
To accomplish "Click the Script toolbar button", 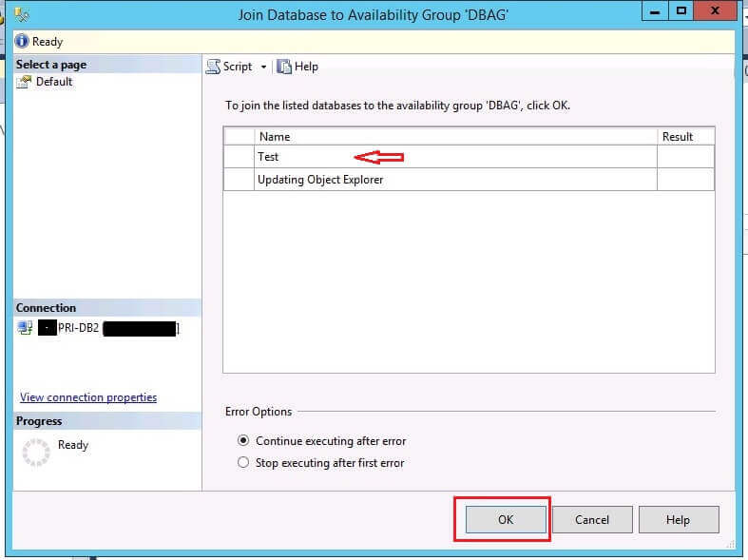I will [x=229, y=67].
